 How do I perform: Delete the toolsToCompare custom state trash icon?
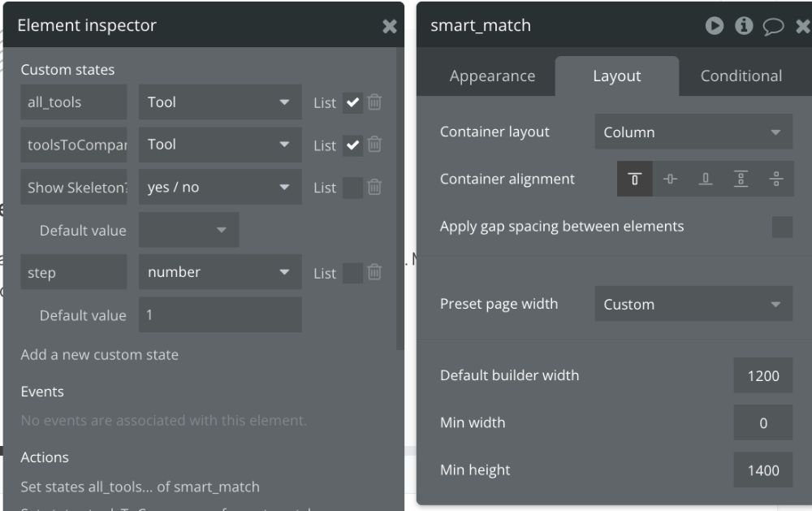click(374, 145)
